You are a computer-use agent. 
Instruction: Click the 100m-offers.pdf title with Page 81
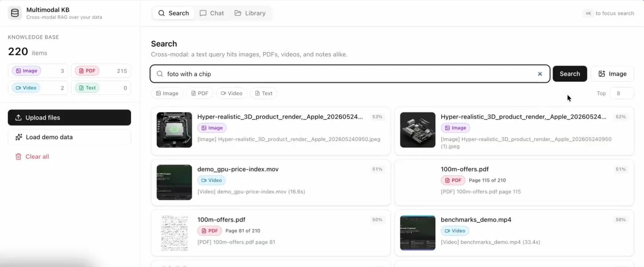click(221, 220)
